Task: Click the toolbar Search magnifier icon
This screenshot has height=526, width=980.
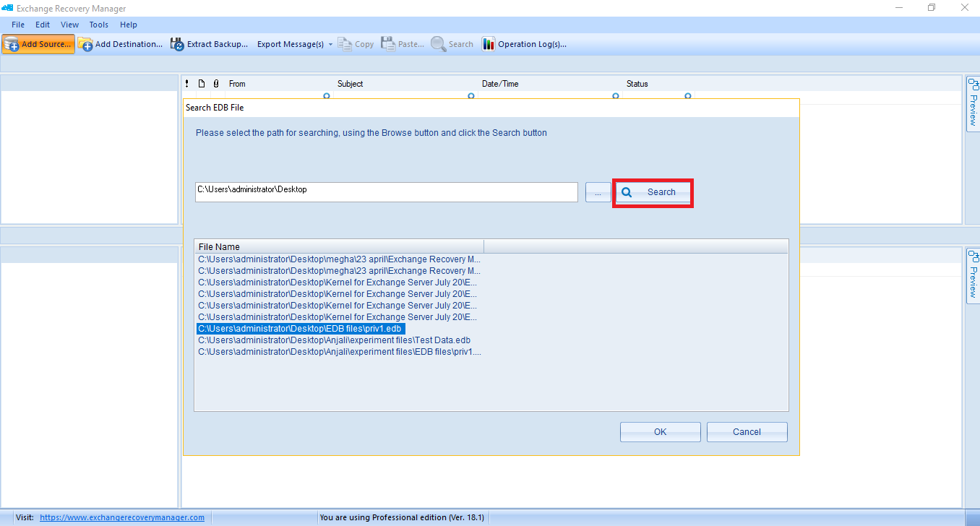Action: (438, 44)
